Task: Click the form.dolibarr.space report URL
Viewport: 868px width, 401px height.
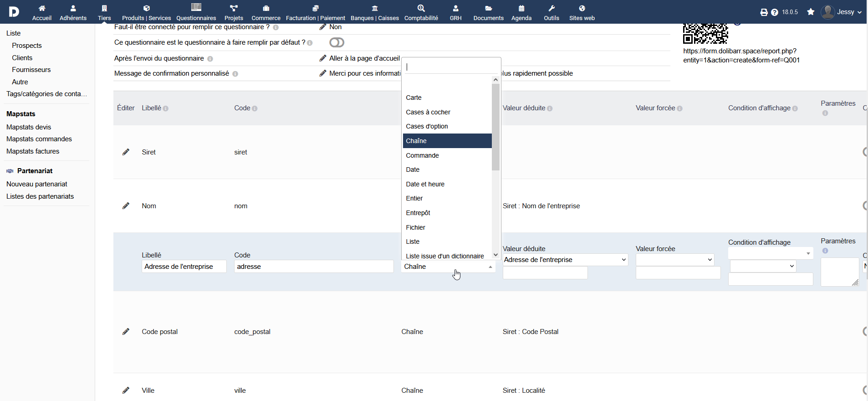Action: click(741, 56)
